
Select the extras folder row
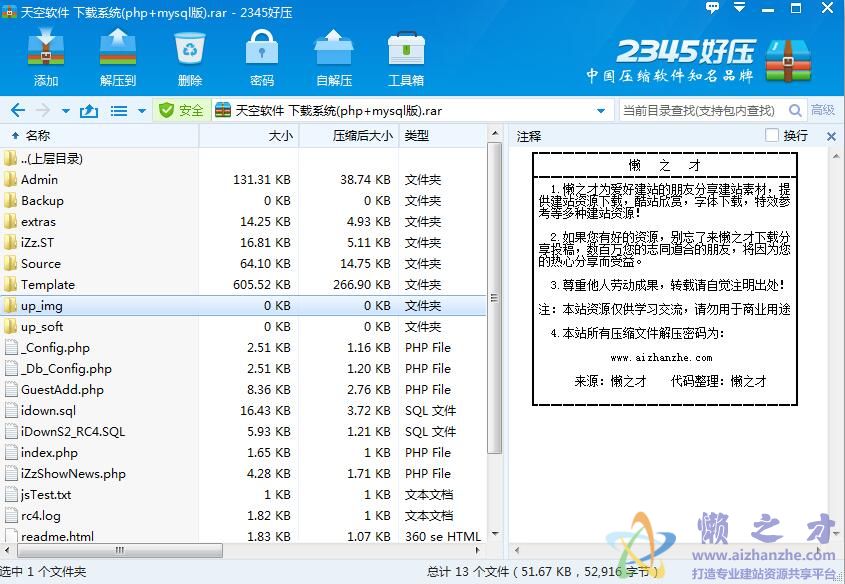tap(243, 221)
